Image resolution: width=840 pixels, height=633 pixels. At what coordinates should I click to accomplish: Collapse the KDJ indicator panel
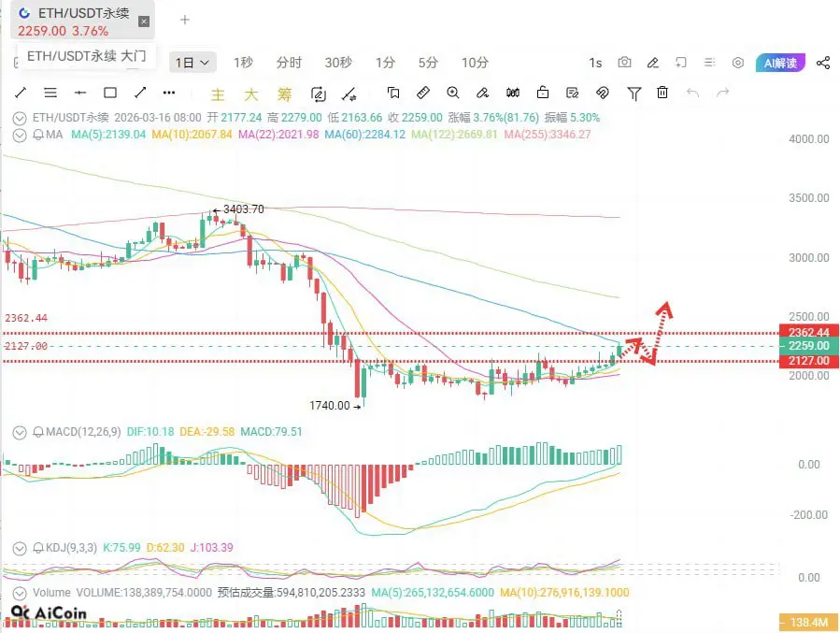pos(20,548)
